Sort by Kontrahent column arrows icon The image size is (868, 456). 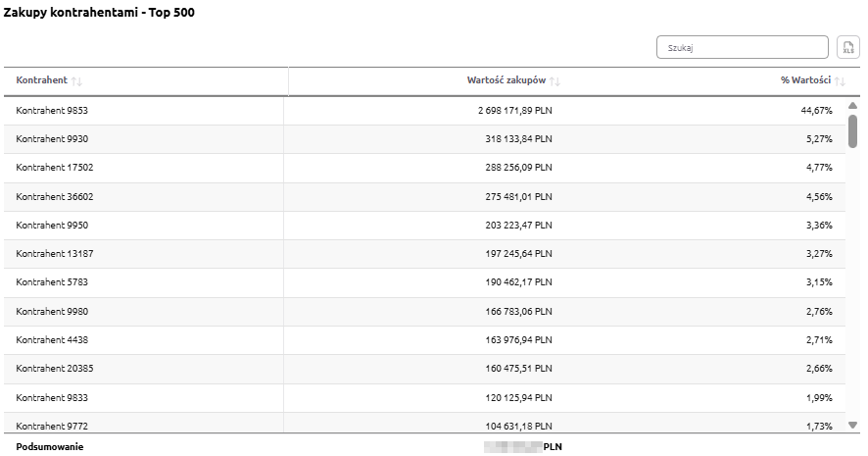(x=77, y=81)
